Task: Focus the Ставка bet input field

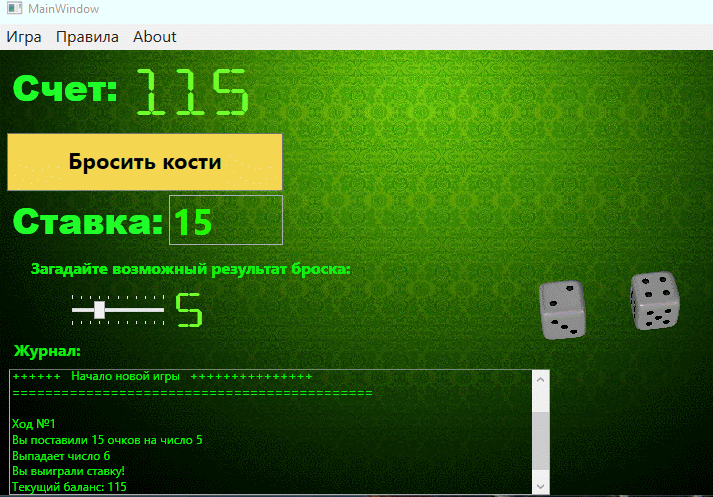Action: tap(226, 221)
